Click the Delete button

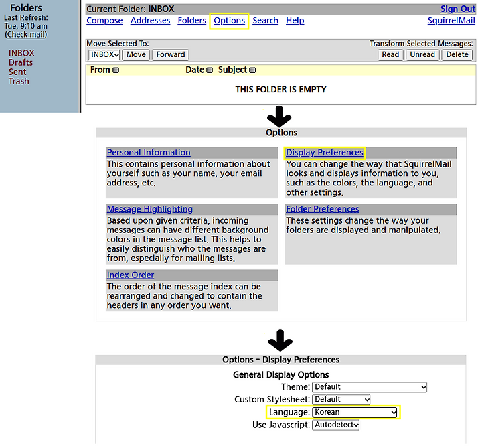pyautogui.click(x=457, y=55)
